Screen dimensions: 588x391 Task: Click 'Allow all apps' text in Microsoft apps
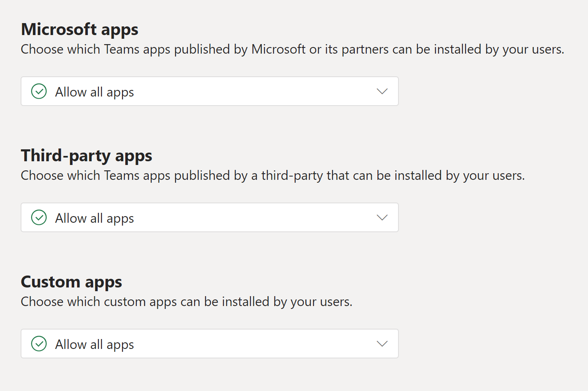pos(95,92)
